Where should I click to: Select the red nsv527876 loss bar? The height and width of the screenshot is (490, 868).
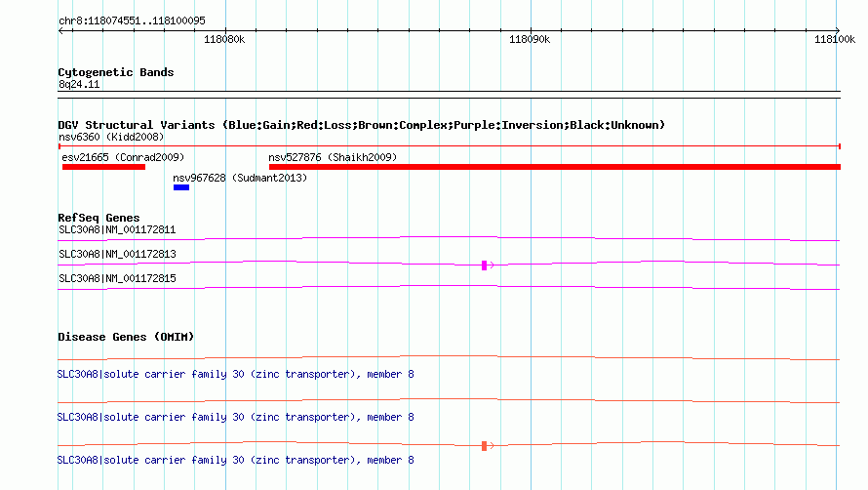pos(555,167)
